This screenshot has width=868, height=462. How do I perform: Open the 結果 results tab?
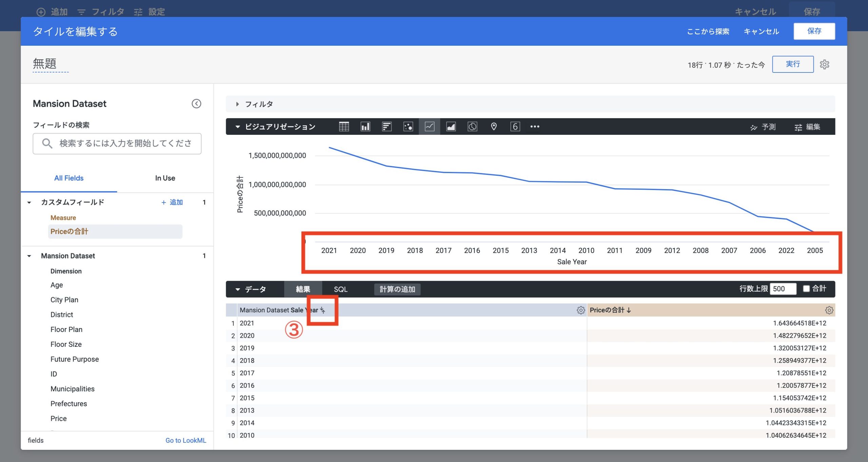(303, 289)
